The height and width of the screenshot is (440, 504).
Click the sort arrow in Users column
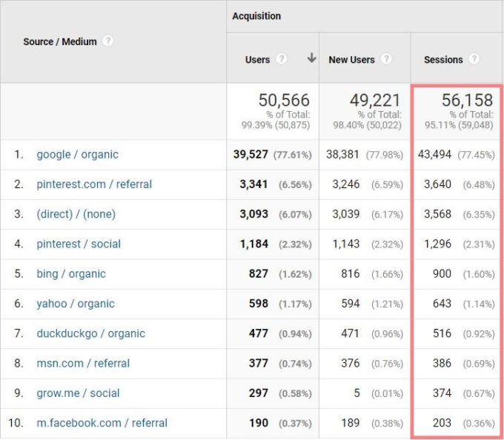tap(311, 58)
